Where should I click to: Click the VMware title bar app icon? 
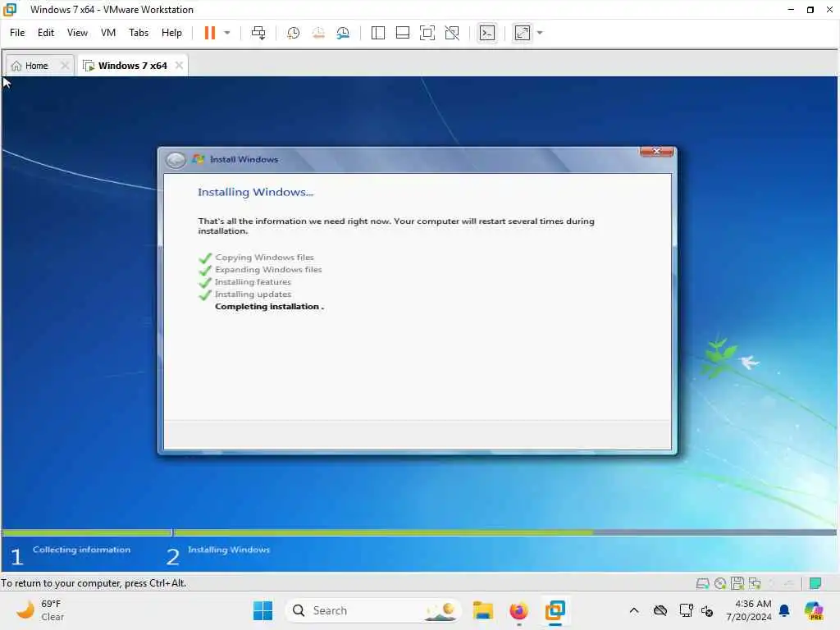coord(10,10)
